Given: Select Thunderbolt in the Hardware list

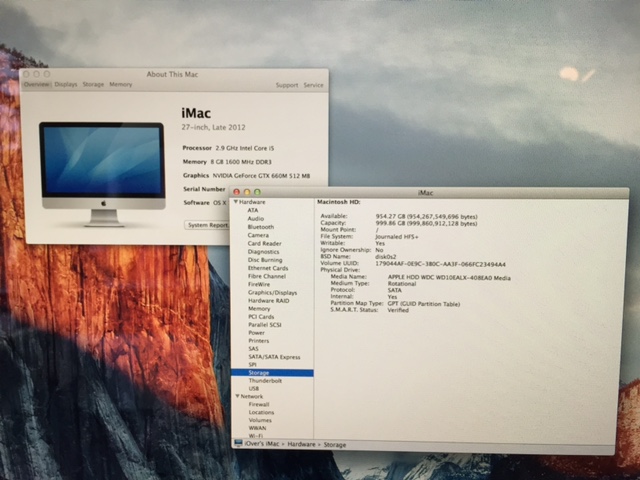Looking at the screenshot, I should point(265,381).
